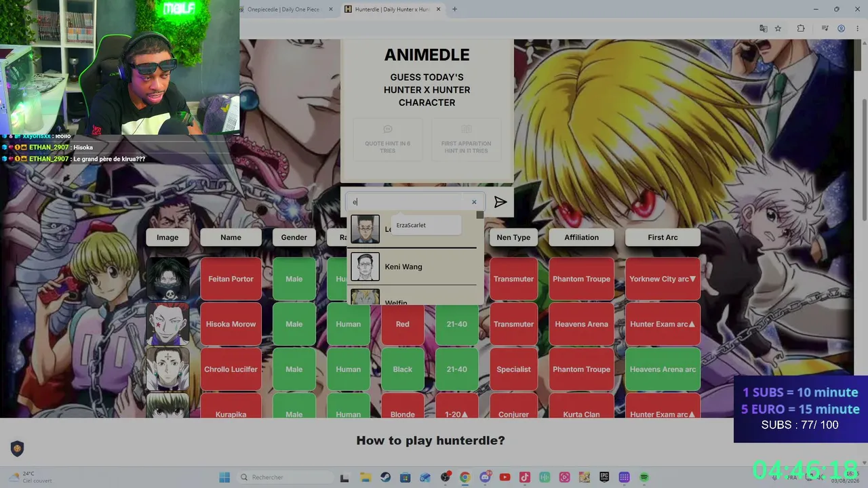868x488 pixels.
Task: Click the Kurapika name cell
Action: 231,405
